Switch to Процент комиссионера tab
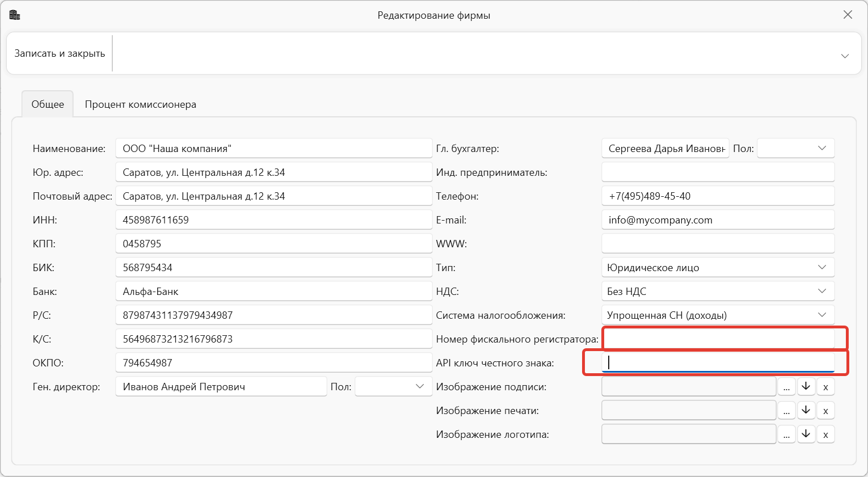This screenshot has width=868, height=477. (x=141, y=104)
